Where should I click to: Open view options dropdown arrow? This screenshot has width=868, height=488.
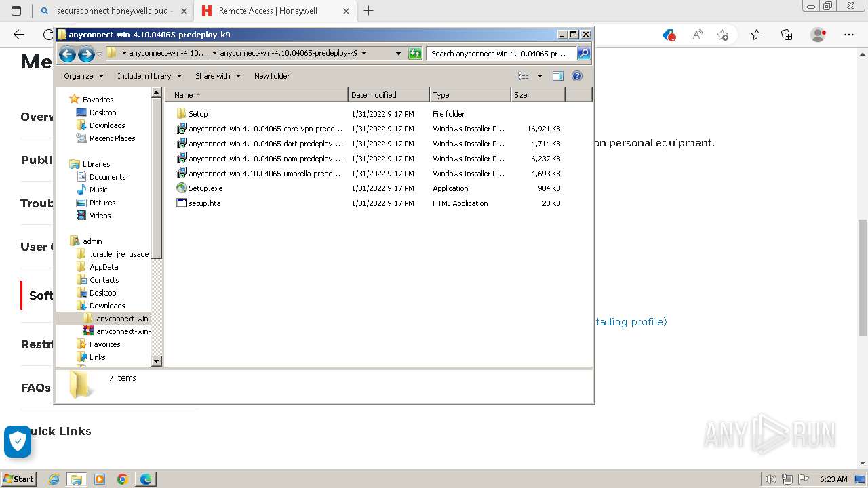click(x=540, y=76)
